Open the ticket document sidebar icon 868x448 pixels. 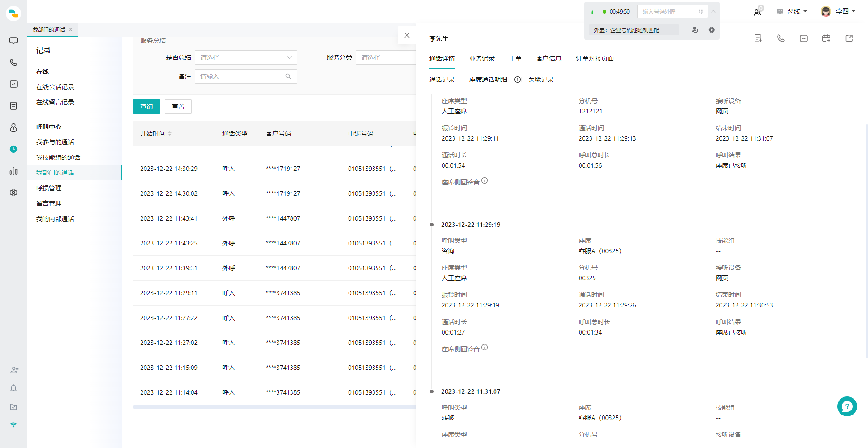14,106
